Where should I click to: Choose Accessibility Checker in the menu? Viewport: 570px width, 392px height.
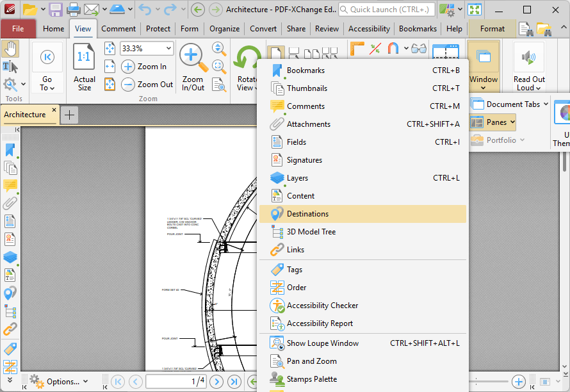(362, 306)
